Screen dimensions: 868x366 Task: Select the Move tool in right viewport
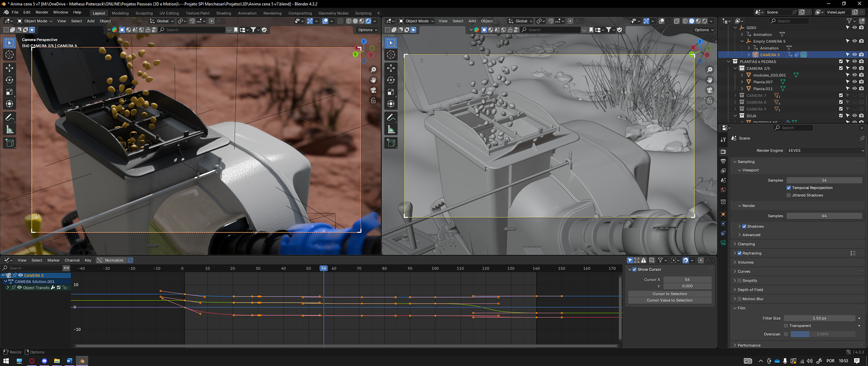pos(391,68)
